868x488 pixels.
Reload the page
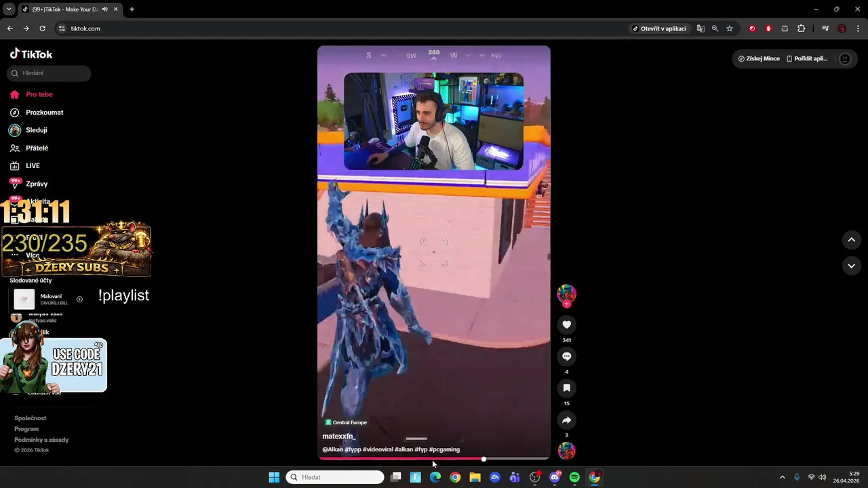pyautogui.click(x=42, y=28)
